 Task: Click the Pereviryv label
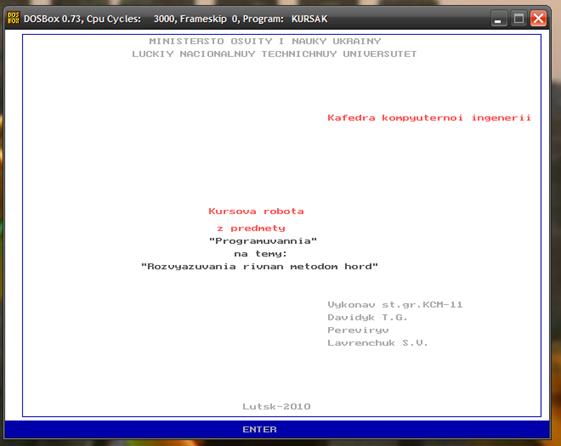pyautogui.click(x=358, y=330)
